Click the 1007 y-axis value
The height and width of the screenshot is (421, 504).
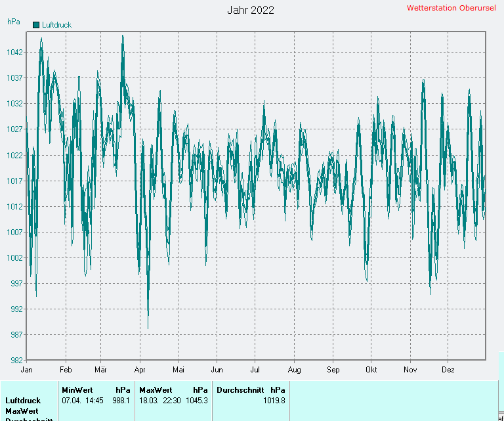click(x=15, y=233)
